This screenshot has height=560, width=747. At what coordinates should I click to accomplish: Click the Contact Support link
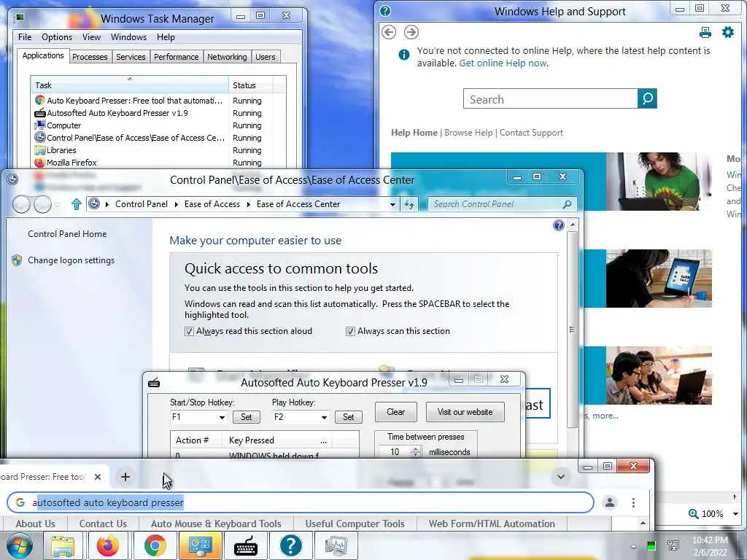point(531,133)
